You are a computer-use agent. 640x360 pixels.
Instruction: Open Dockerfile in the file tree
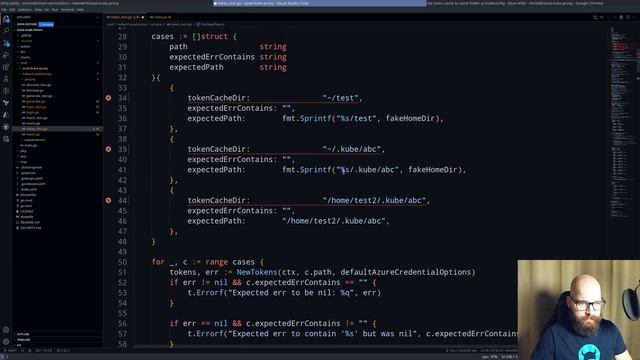click(x=28, y=195)
